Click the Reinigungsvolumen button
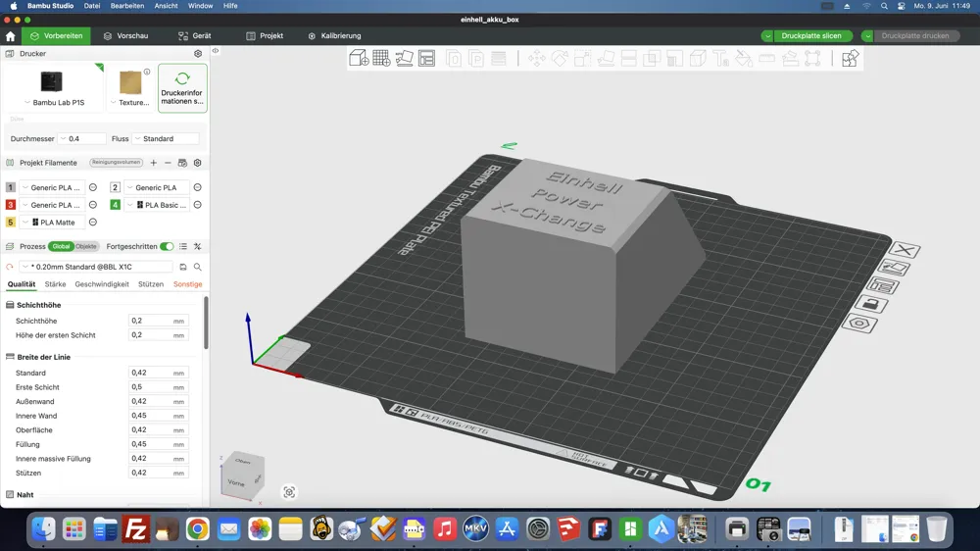 pyautogui.click(x=117, y=163)
